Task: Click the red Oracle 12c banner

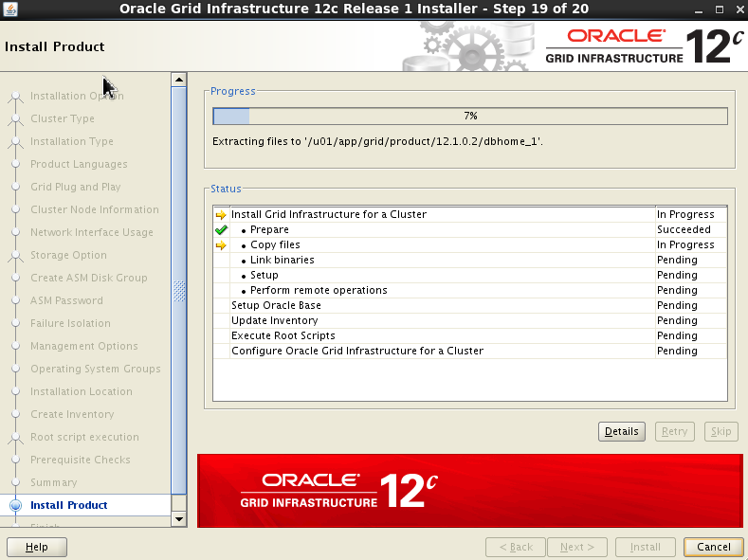Action: pos(470,491)
